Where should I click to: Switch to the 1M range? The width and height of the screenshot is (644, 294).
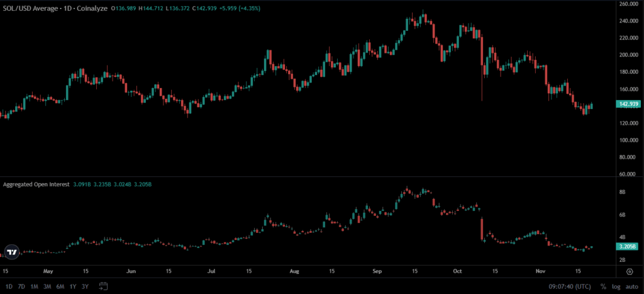(35, 286)
